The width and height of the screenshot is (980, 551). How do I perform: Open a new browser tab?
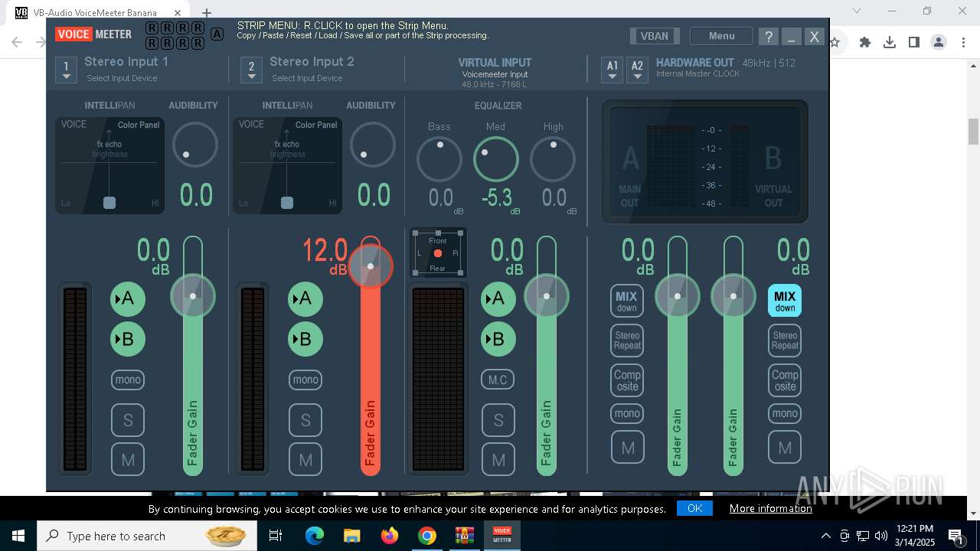(207, 12)
